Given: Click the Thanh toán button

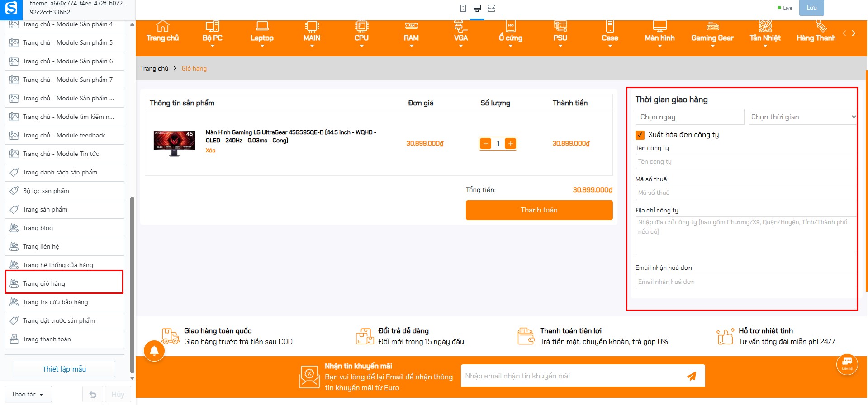Looking at the screenshot, I should click(x=539, y=210).
